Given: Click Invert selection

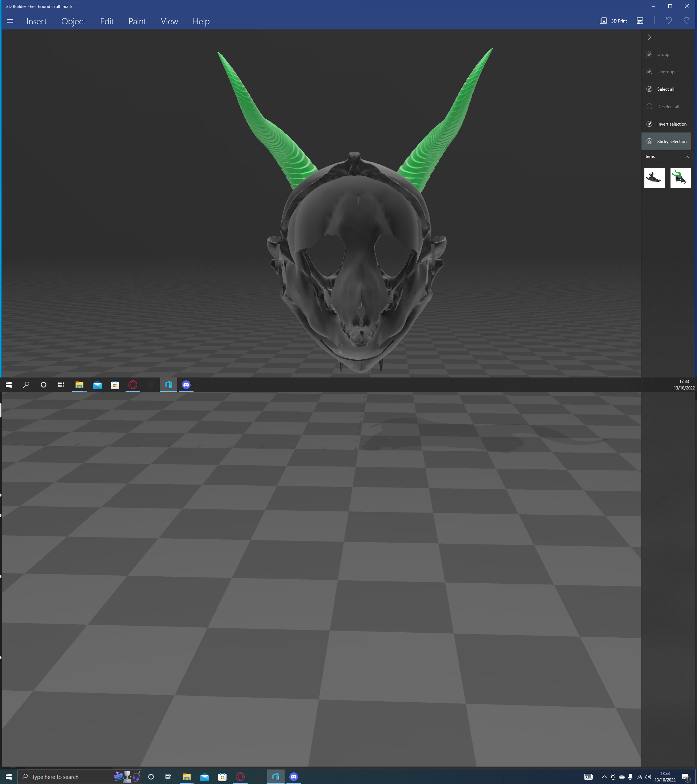Looking at the screenshot, I should tap(666, 124).
